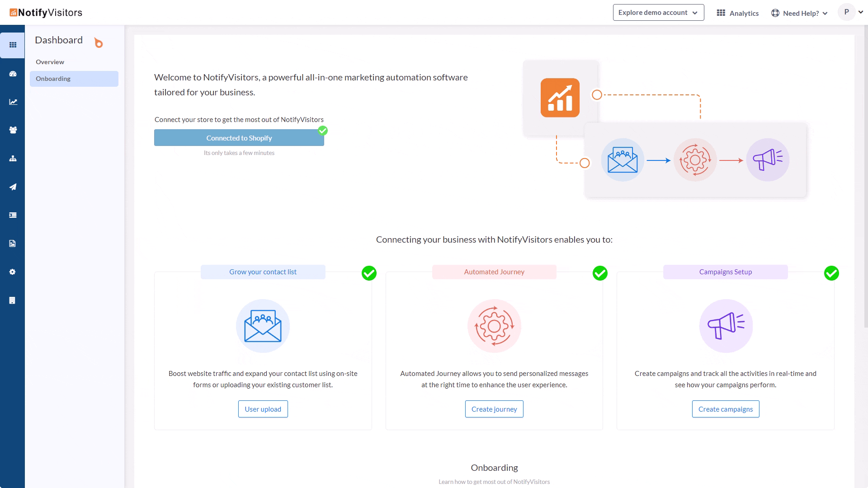Viewport: 868px width, 488px height.
Task: Open Analytics from the top bar
Action: (x=738, y=13)
